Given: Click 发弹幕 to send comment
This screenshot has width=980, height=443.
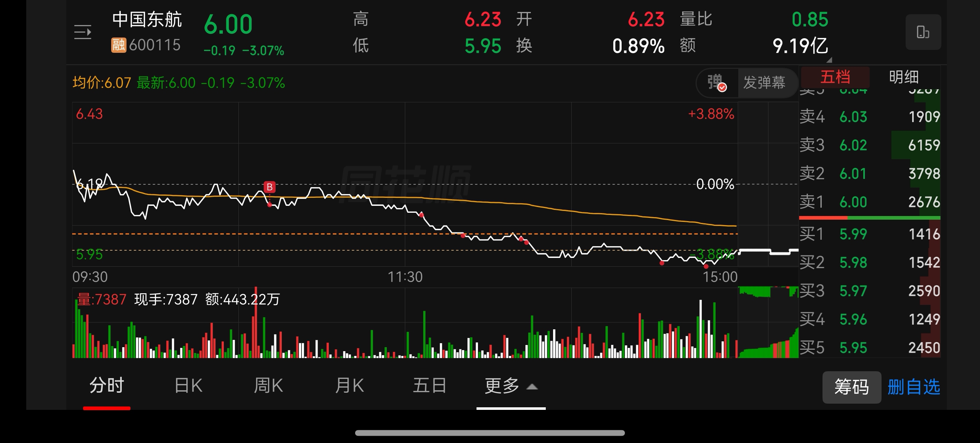Looking at the screenshot, I should click(x=764, y=82).
